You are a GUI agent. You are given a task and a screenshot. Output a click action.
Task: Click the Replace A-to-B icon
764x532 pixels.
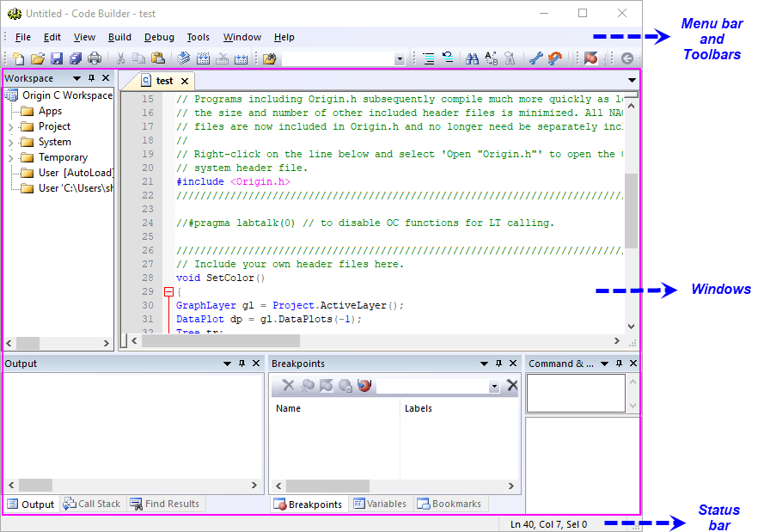(x=492, y=58)
